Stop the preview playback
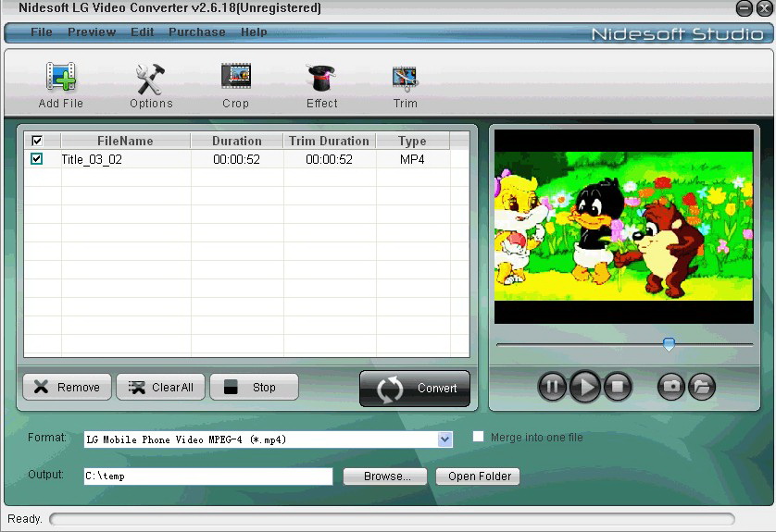This screenshot has width=776, height=532. 617,386
